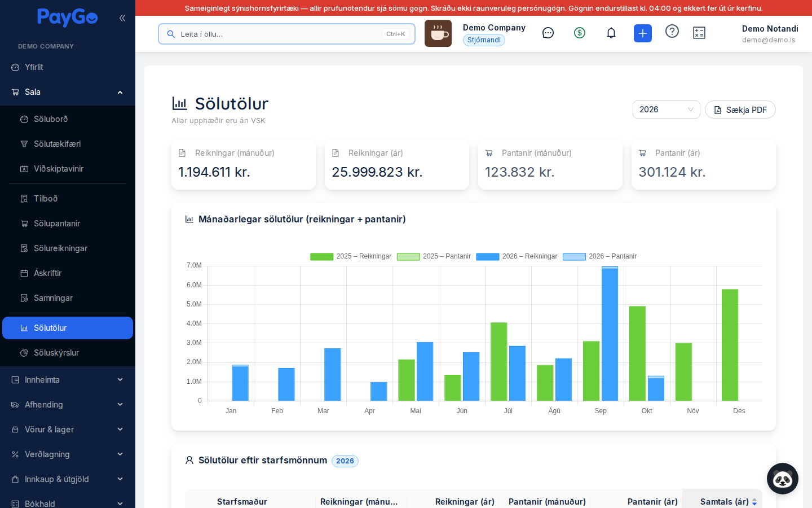The image size is (812, 508).
Task: Open the help question mark icon
Action: pos(672,31)
